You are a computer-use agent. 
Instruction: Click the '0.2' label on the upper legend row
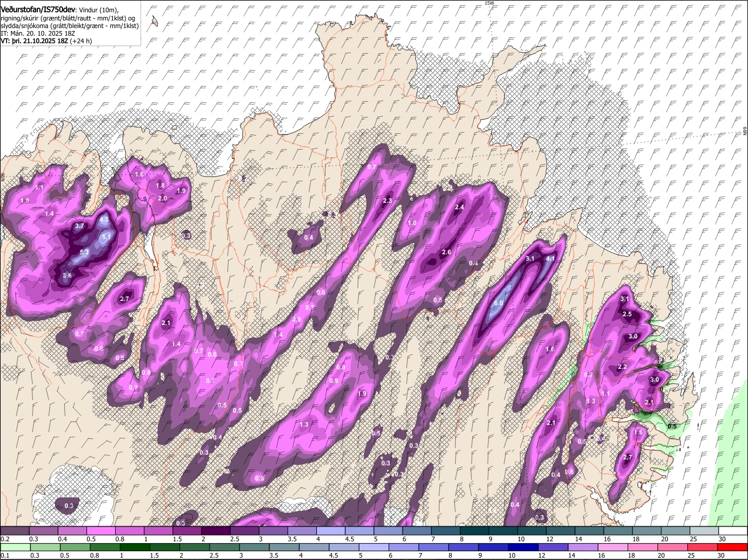(5, 540)
